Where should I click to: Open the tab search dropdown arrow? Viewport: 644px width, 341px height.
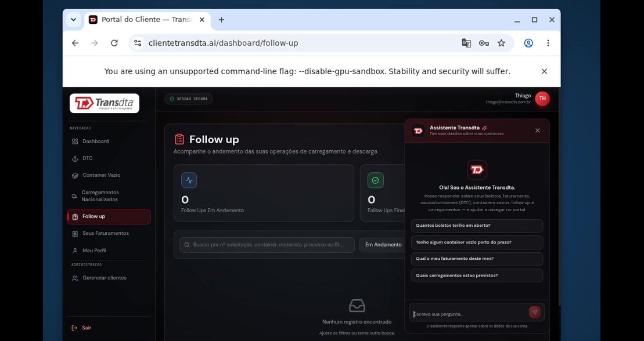(x=73, y=19)
